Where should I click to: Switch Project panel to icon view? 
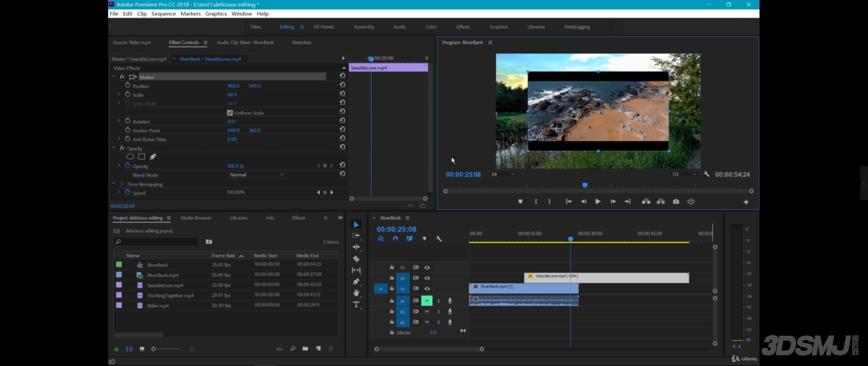[x=142, y=349]
